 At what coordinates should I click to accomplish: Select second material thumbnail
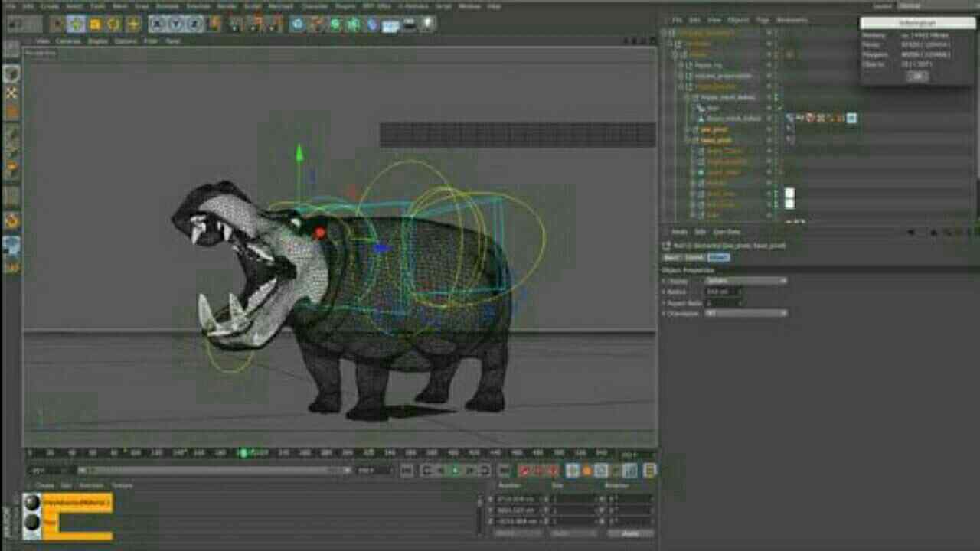pyautogui.click(x=32, y=521)
